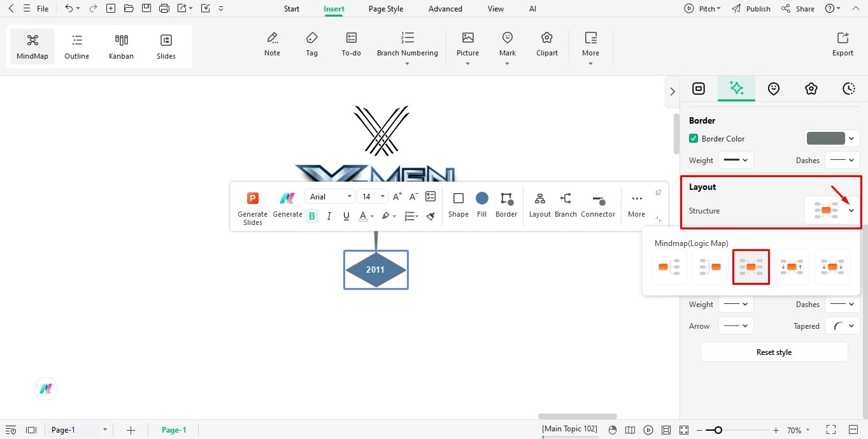This screenshot has height=439, width=868.
Task: Insert a Picture
Action: (467, 48)
